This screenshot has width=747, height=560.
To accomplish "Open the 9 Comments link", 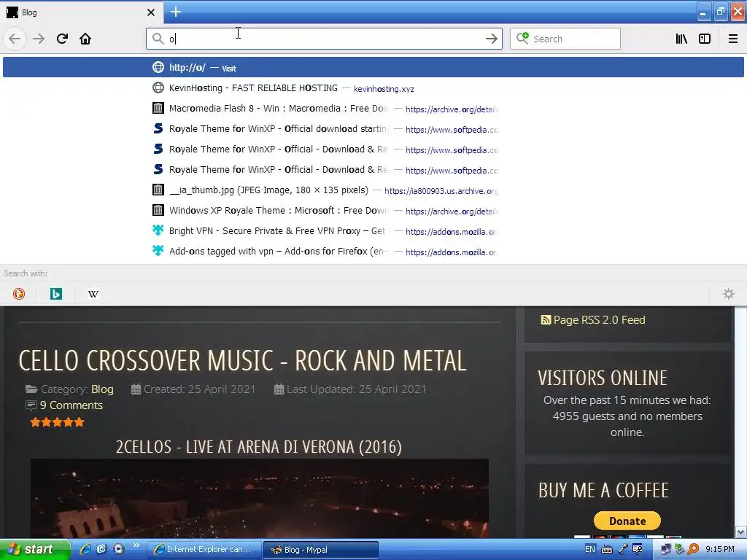I will [x=71, y=405].
